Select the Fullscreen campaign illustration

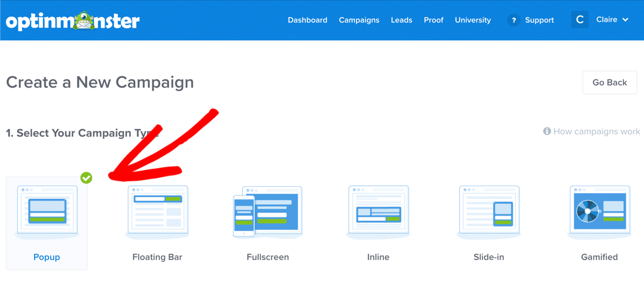[x=268, y=212]
